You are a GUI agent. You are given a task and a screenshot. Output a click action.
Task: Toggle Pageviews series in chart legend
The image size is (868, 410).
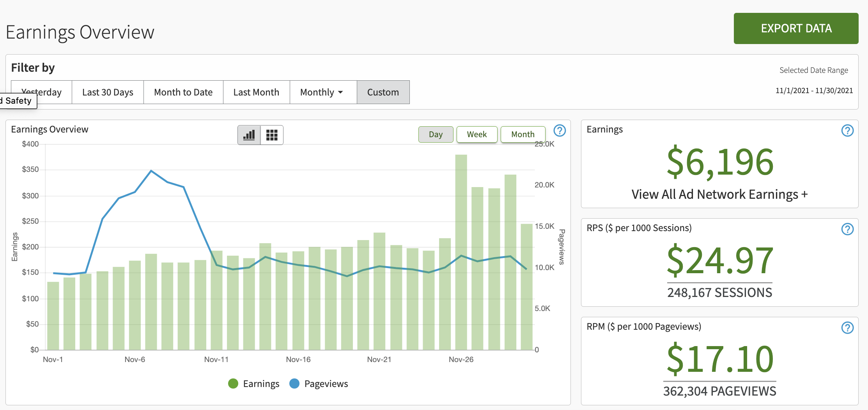point(319,384)
